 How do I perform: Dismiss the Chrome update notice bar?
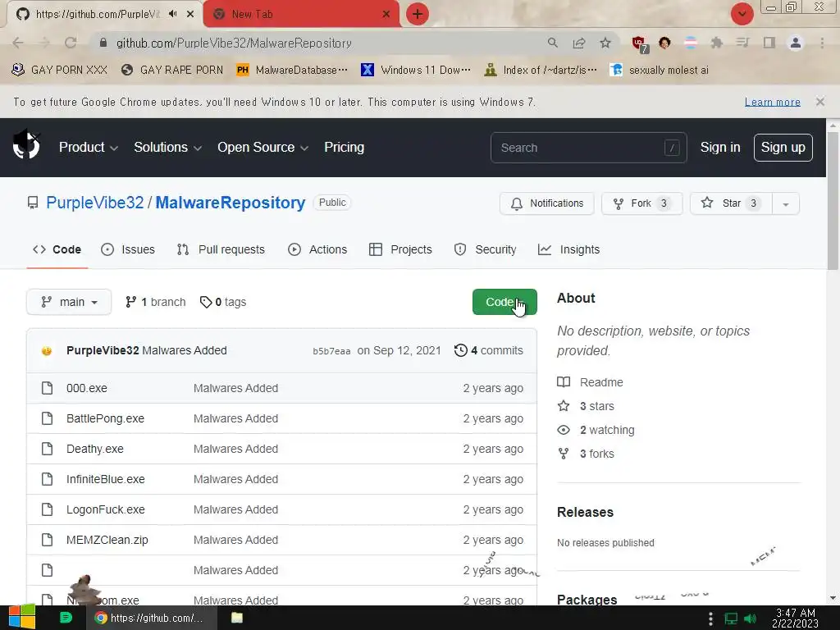819,101
